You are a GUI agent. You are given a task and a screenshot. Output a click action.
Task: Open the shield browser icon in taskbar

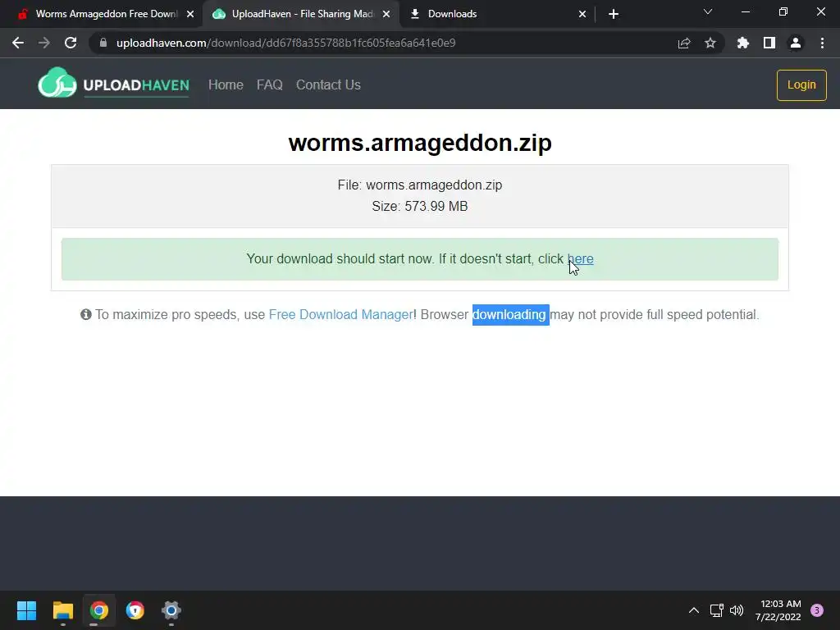[135, 610]
